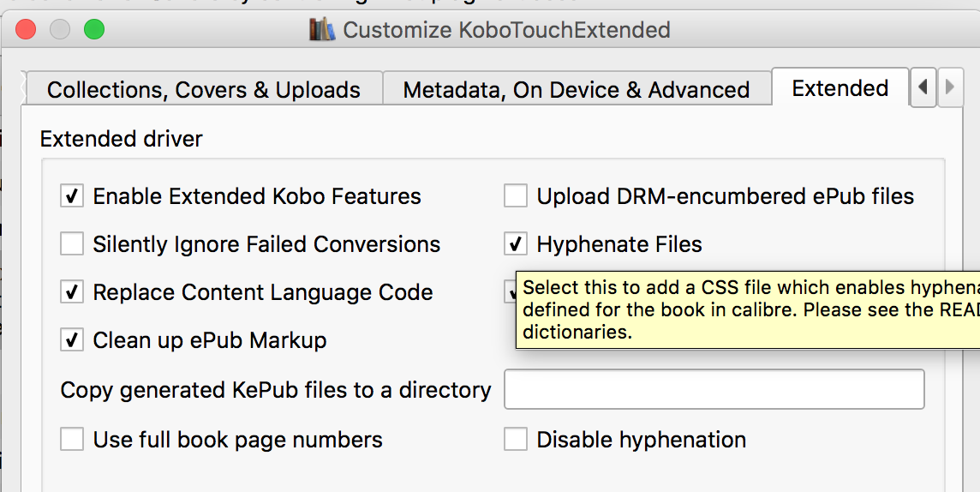Tick the Disable hyphenation checkbox
The height and width of the screenshot is (492, 980).
click(x=516, y=440)
